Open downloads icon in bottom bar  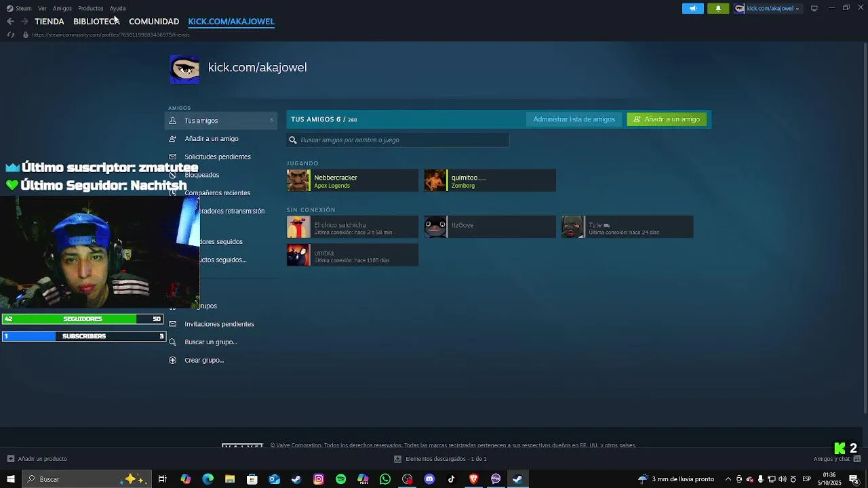point(397,459)
